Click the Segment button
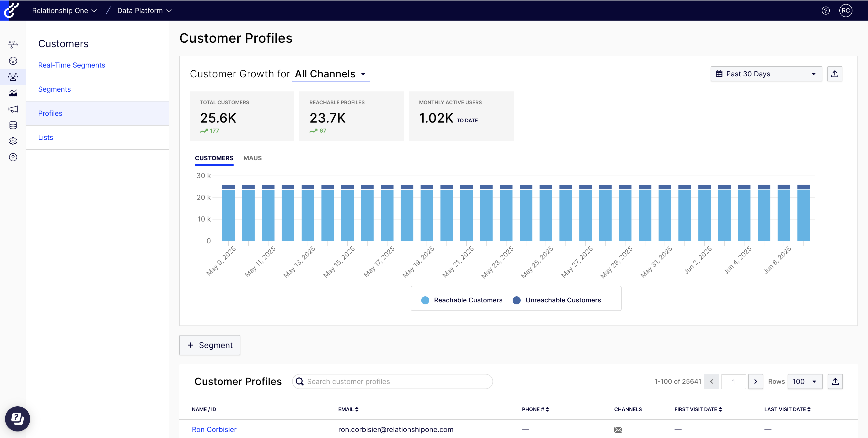Viewport: 868px width, 438px height. [209, 345]
